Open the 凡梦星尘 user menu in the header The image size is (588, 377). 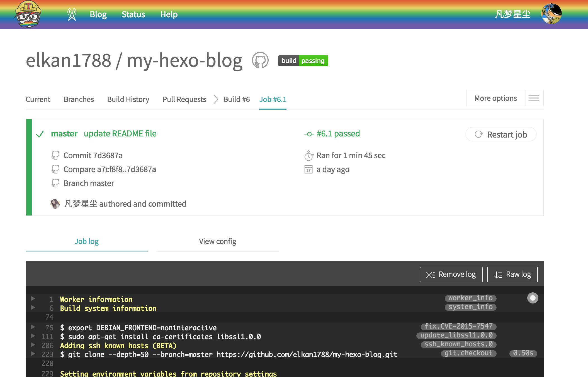tap(513, 14)
